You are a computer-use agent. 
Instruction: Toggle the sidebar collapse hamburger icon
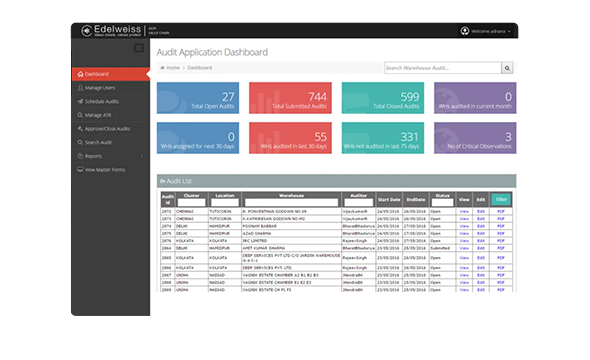coord(139,48)
